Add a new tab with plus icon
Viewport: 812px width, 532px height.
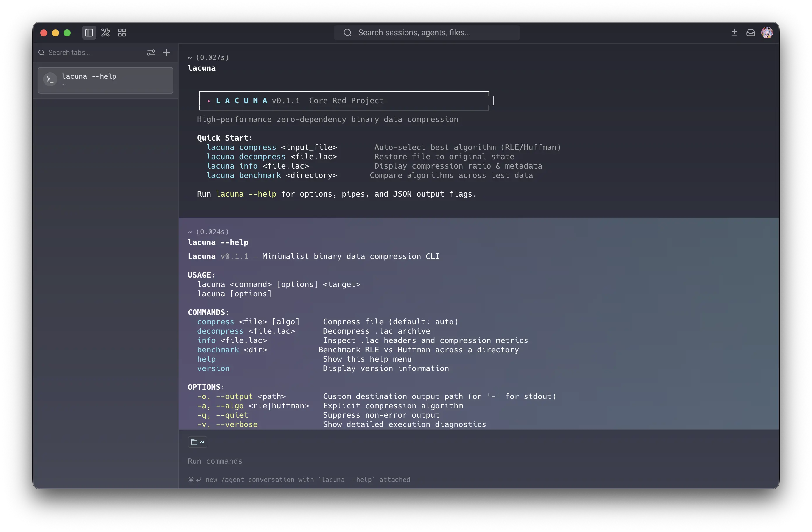(x=166, y=52)
